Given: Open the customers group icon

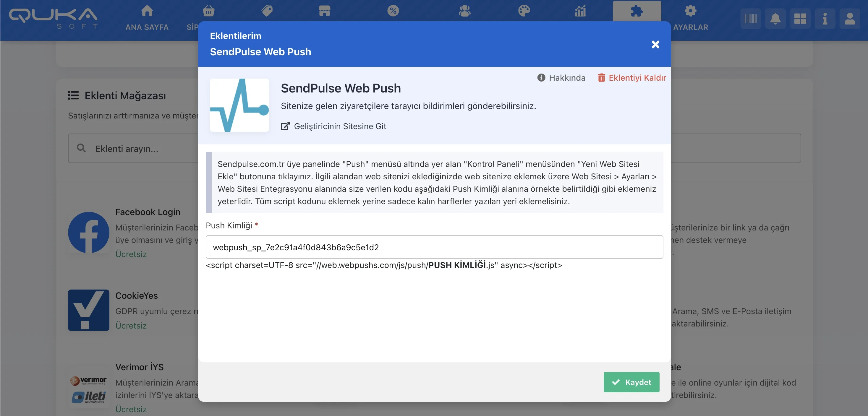Looking at the screenshot, I should (x=464, y=11).
